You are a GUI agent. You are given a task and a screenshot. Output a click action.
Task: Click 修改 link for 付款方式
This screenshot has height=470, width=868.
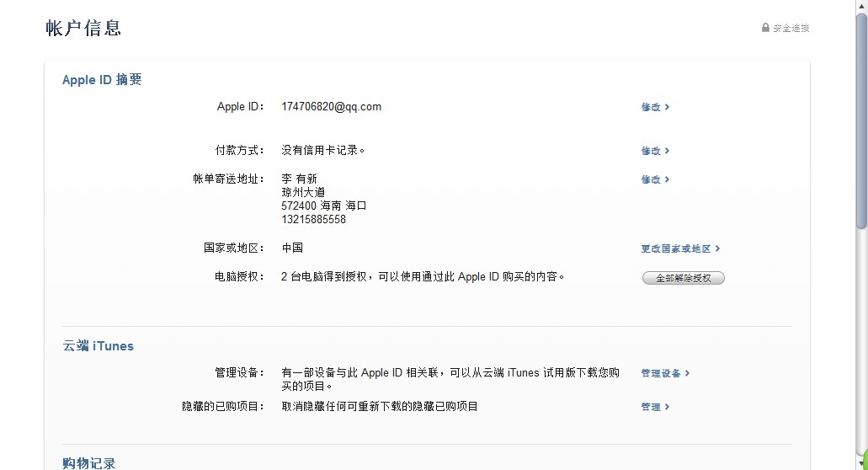(x=656, y=151)
